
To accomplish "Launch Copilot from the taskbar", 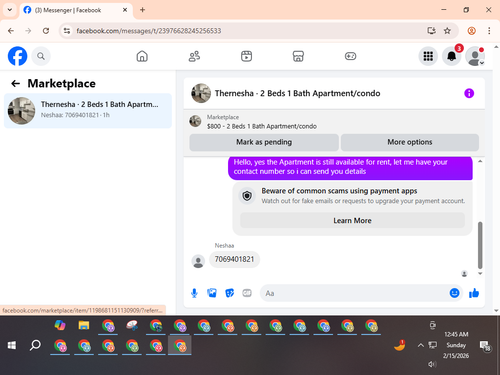I will [60, 325].
